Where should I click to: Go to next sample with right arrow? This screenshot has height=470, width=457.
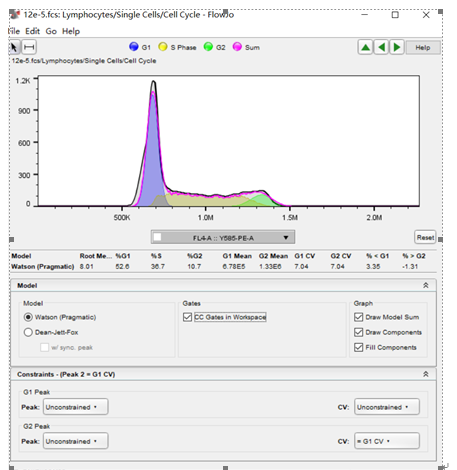pyautogui.click(x=397, y=47)
